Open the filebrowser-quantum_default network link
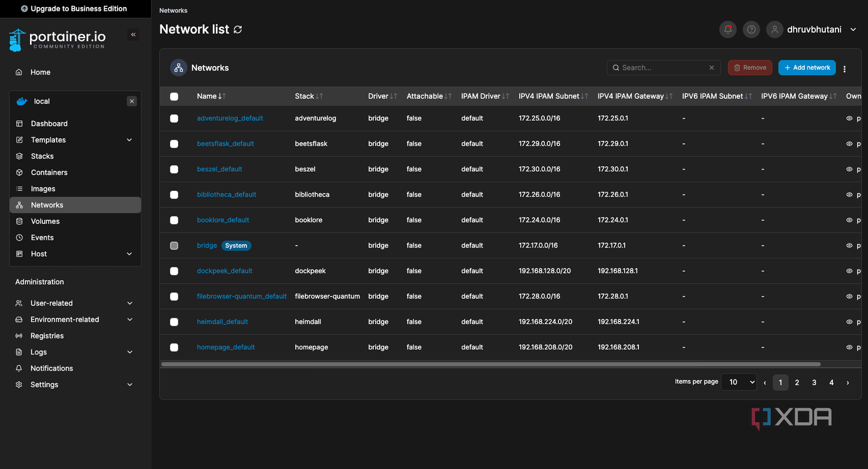The height and width of the screenshot is (469, 868). (242, 297)
